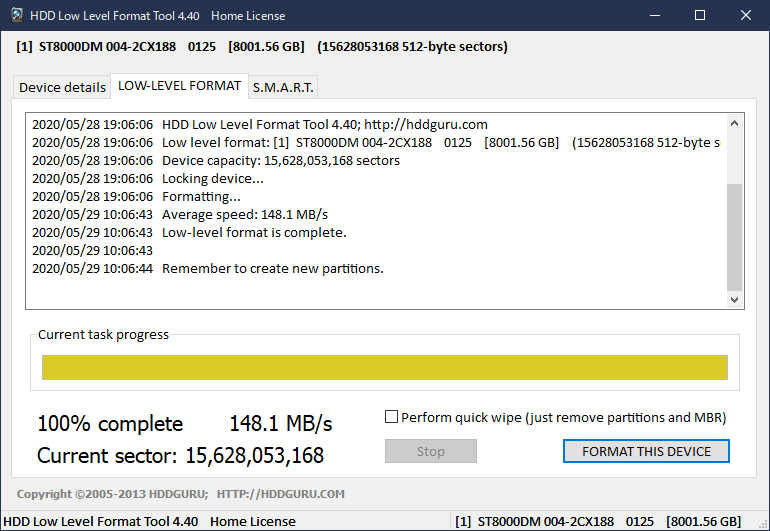The image size is (770, 531).
Task: Click the '100% complete' status text
Action: pyautogui.click(x=110, y=423)
